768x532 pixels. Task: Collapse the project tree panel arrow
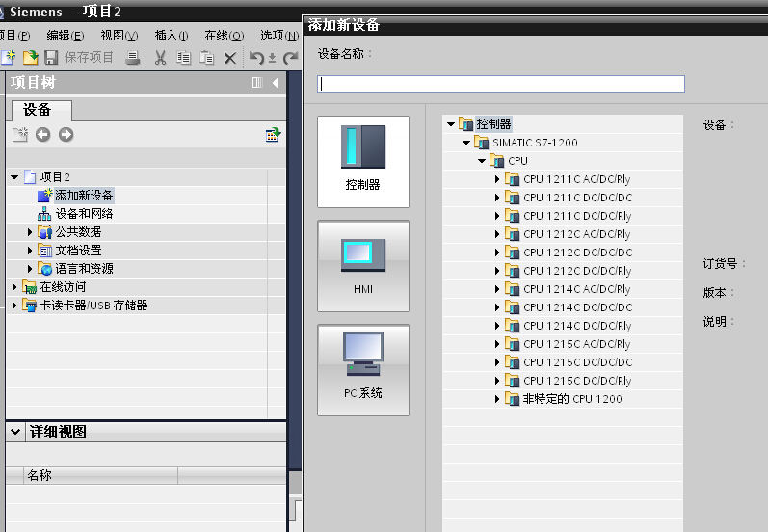[x=276, y=83]
